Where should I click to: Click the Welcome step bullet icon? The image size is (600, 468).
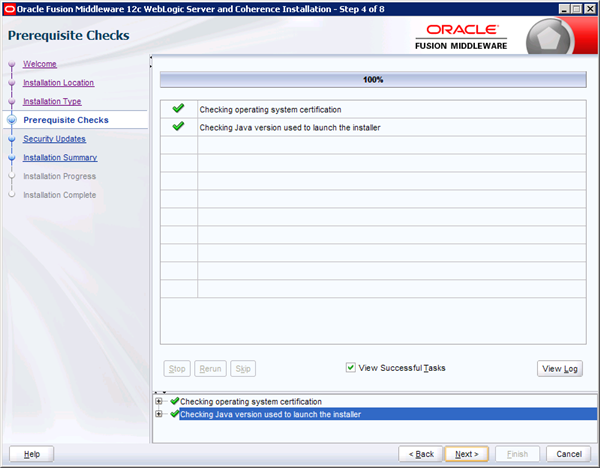pos(12,64)
